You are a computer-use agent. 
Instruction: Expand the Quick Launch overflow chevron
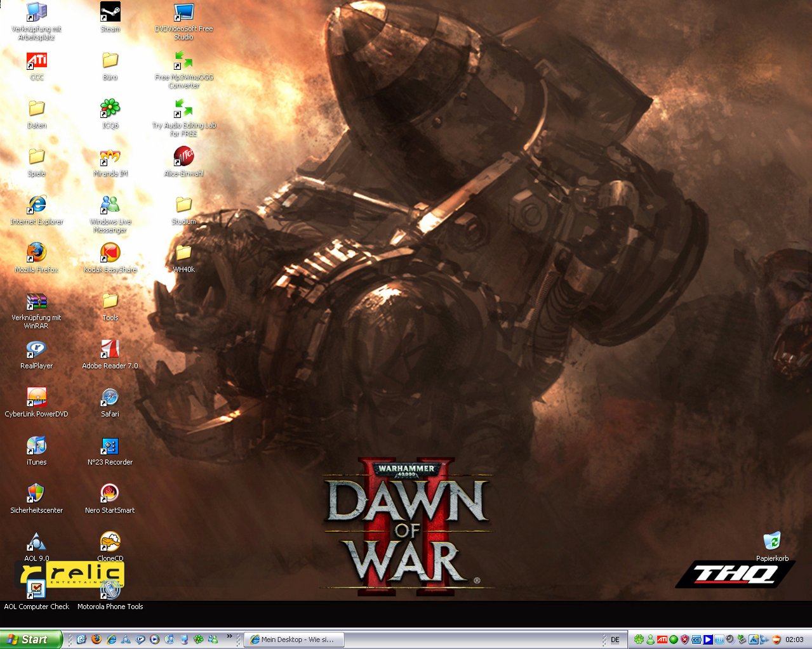(x=229, y=637)
